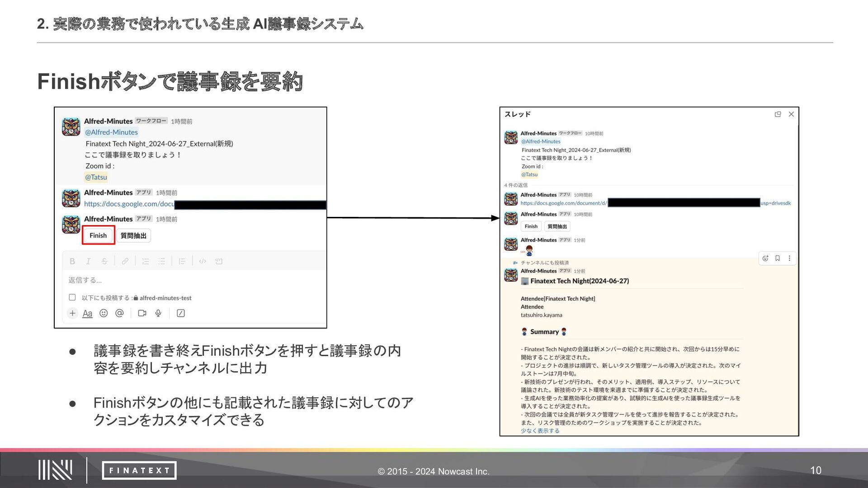Screen dimensions: 868x488
Task: Bookmark the message with the save icon
Action: coord(778,258)
